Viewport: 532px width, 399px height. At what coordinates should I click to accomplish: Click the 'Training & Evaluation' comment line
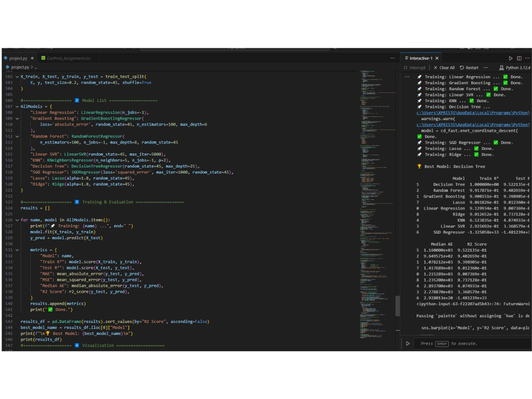coord(102,202)
